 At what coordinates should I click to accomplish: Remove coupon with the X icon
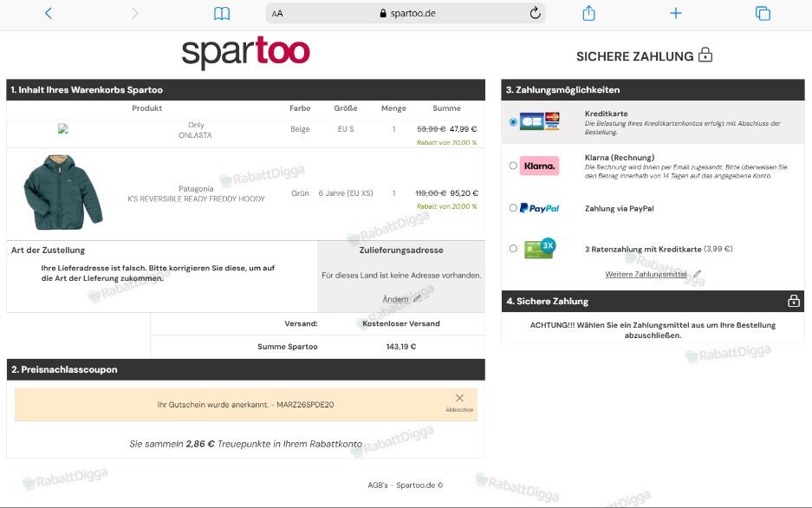[459, 398]
